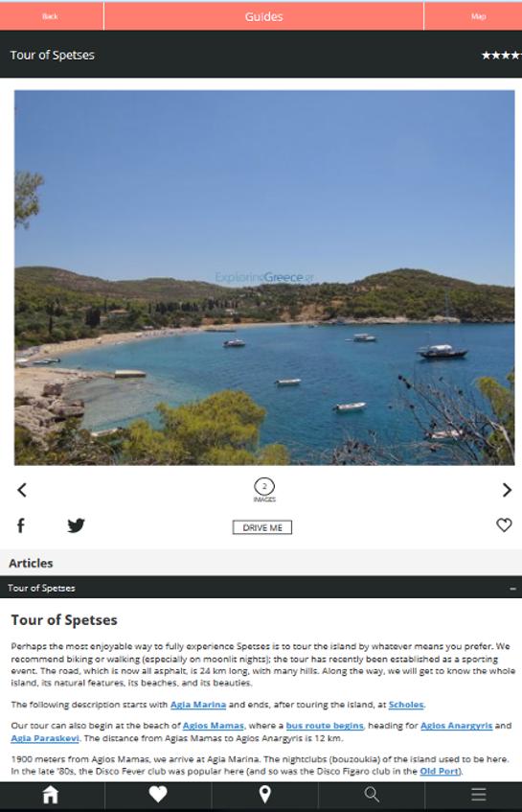
Task: Open favorites from the bottom bar heart icon
Action: coord(158,795)
